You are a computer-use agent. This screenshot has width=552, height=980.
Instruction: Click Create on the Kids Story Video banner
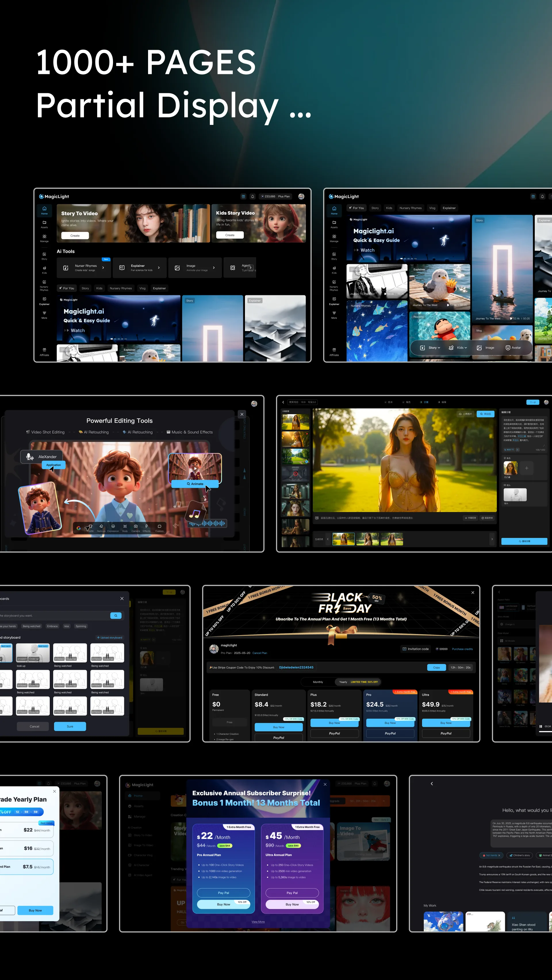(230, 235)
